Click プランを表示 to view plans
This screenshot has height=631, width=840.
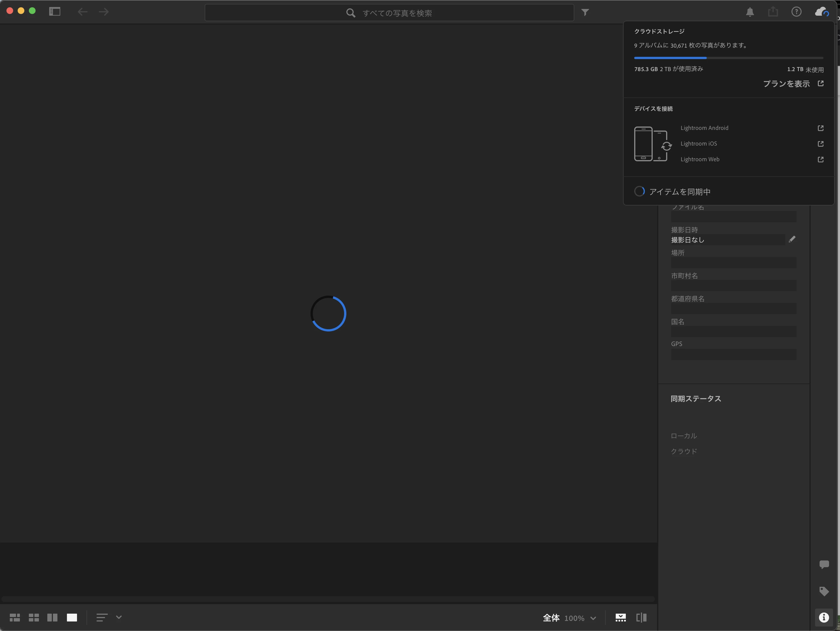787,84
